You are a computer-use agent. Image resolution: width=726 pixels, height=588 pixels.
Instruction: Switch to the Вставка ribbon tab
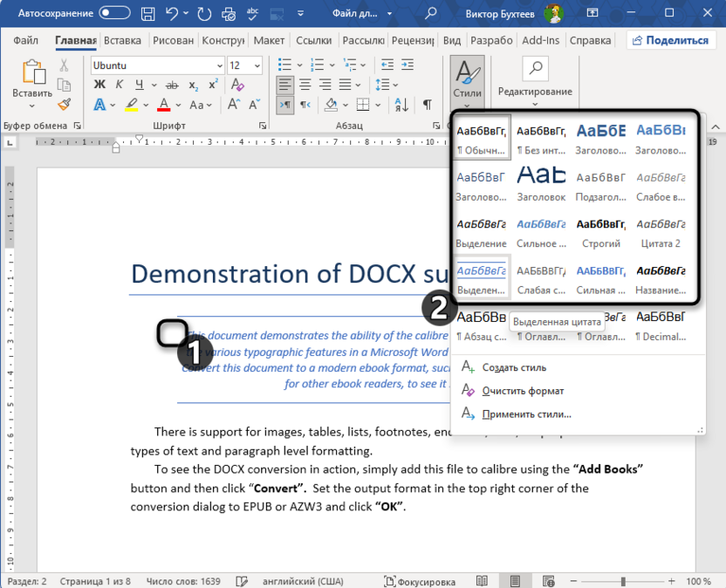121,39
